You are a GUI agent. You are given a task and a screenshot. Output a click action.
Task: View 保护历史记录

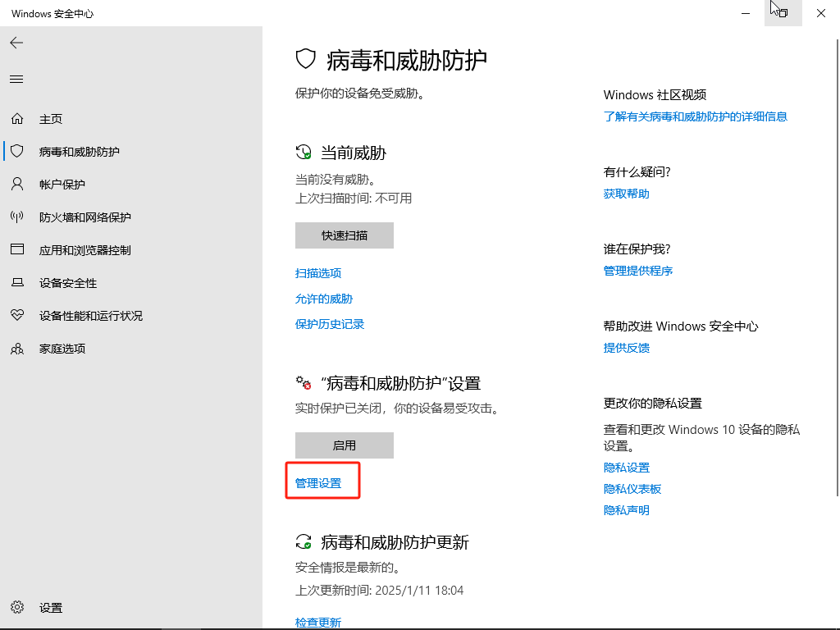coord(329,323)
